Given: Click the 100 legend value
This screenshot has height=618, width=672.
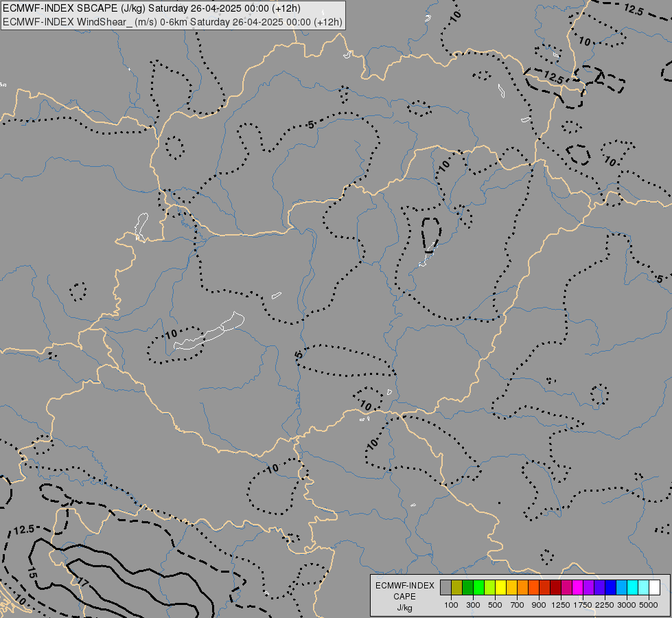Looking at the screenshot, I should tap(451, 605).
